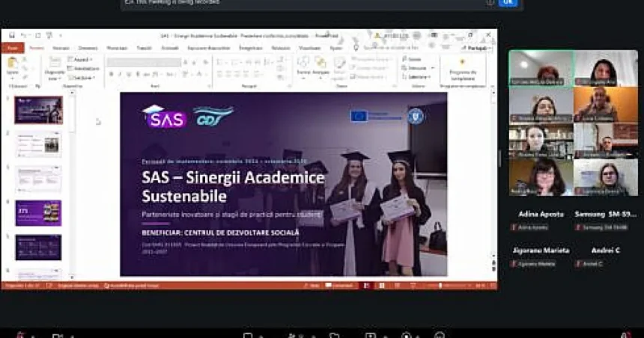Open the Forme shapes gallery

pyautogui.click(x=303, y=66)
